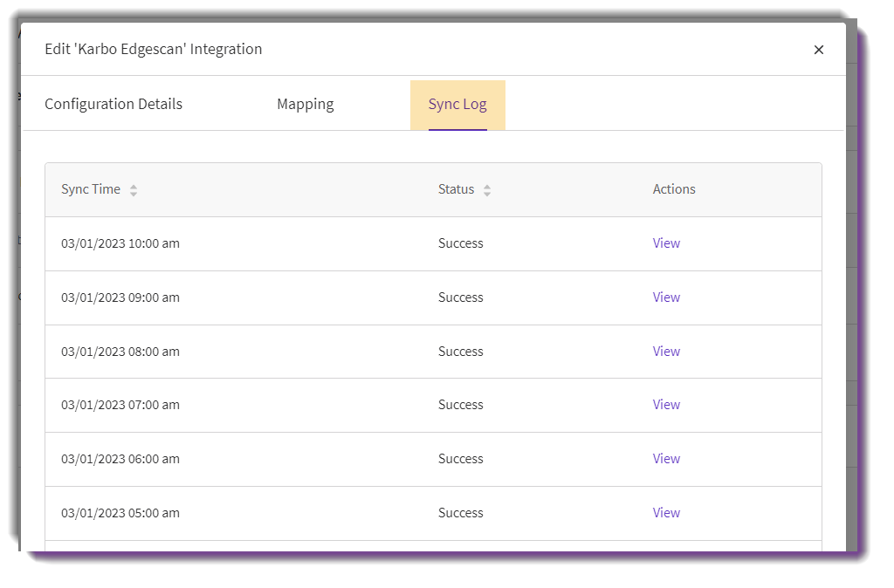
Task: Click Success status in 09:00 am row
Action: [461, 298]
